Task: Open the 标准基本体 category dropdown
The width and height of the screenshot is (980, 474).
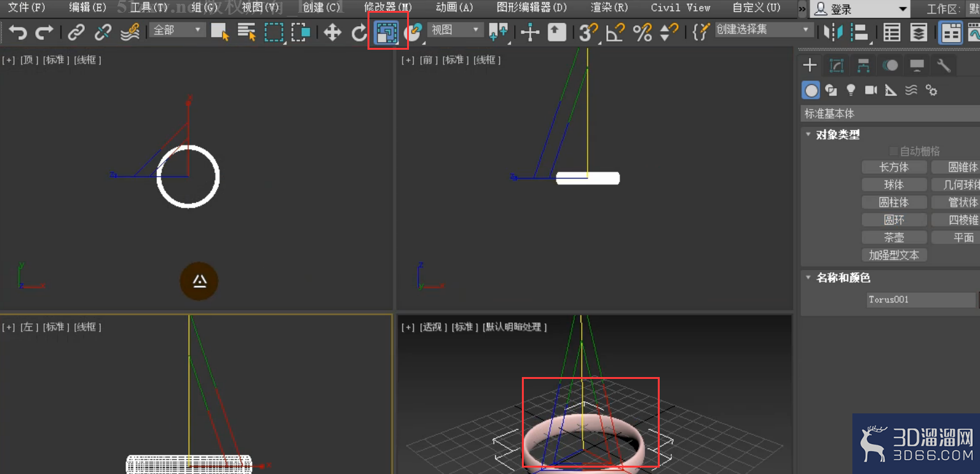Action: pyautogui.click(x=890, y=114)
